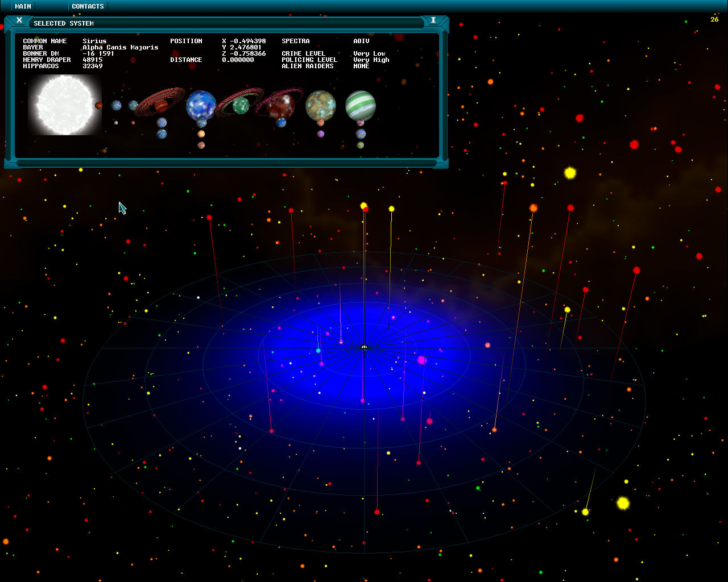
Task: Select the white Sirius star image
Action: pyautogui.click(x=64, y=105)
